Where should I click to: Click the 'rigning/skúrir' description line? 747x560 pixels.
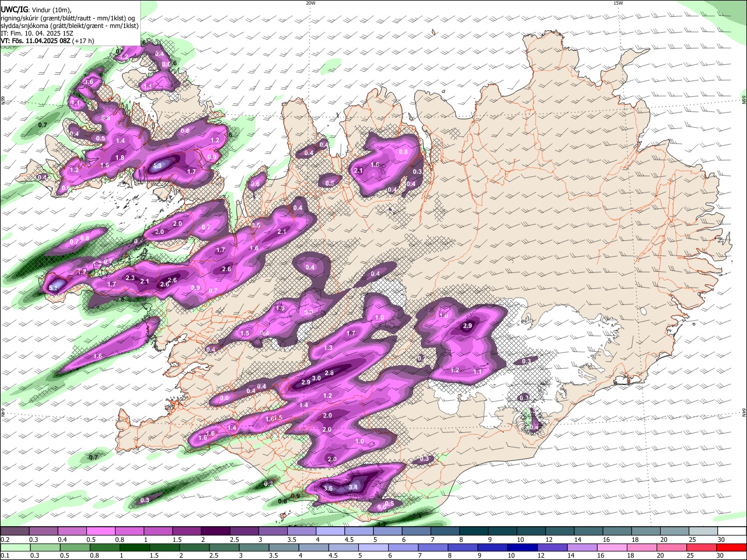click(x=67, y=17)
